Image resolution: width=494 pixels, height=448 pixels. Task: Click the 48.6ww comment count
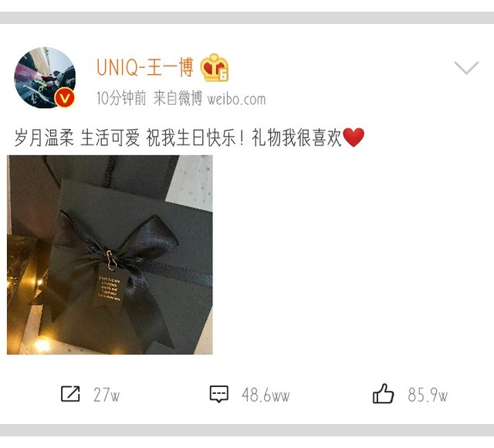pyautogui.click(x=266, y=395)
